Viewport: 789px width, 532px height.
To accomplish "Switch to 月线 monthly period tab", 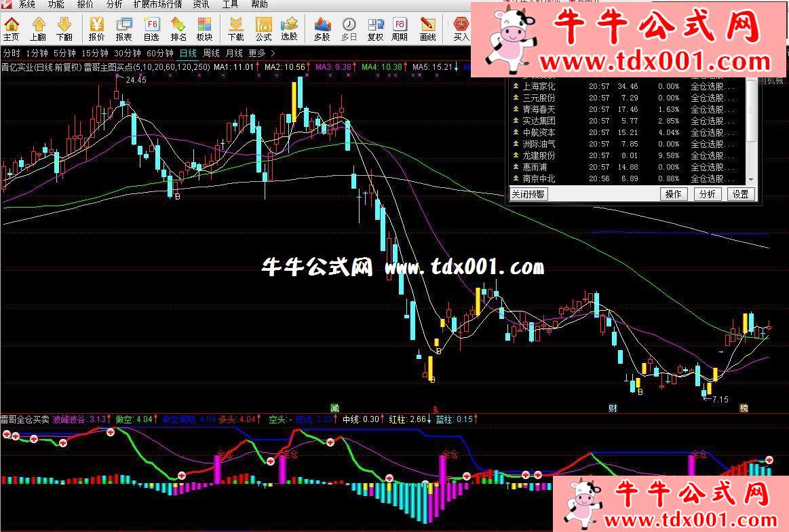I will click(x=234, y=54).
